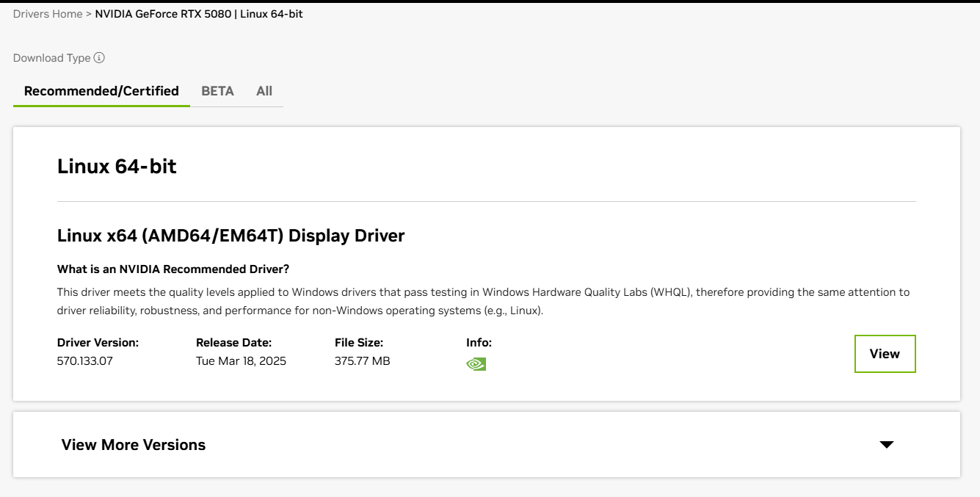Viewport: 980px width, 497px height.
Task: Click the Linux 64-bit heading
Action: (117, 166)
